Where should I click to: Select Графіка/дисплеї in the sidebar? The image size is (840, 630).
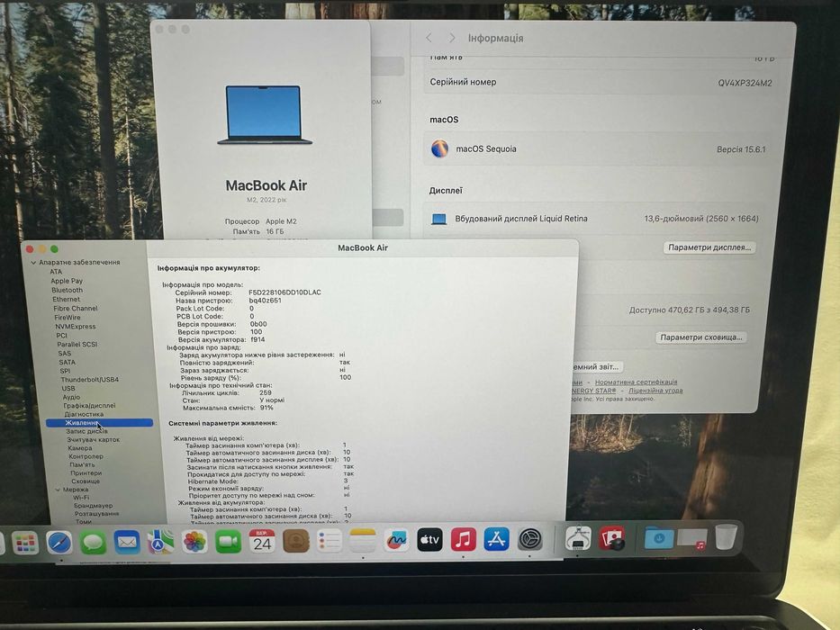(89, 406)
